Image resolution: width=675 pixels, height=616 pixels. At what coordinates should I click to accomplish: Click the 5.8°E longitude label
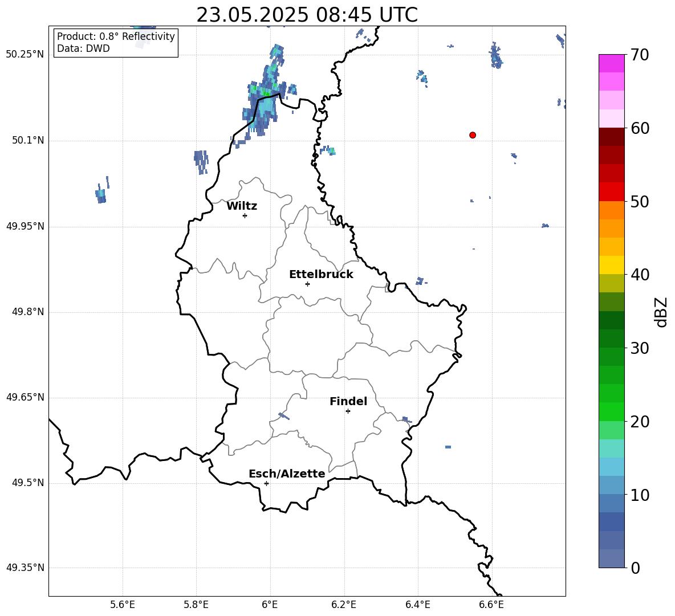[x=196, y=605]
